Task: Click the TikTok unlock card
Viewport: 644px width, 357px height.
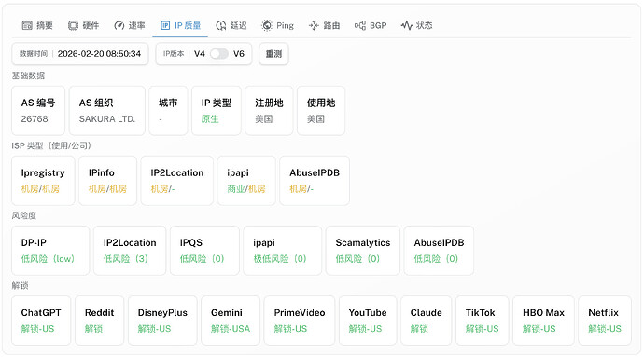Action: coord(483,321)
